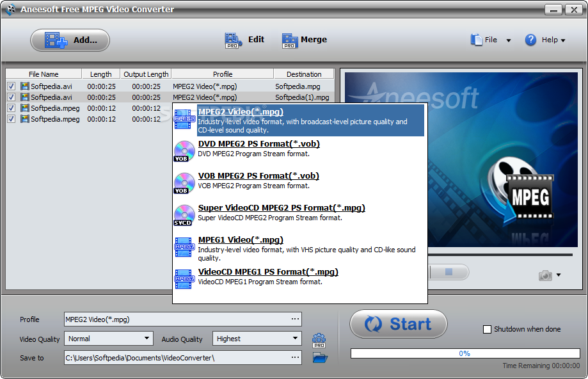Enable Shutdown when done checkbox

pos(487,330)
